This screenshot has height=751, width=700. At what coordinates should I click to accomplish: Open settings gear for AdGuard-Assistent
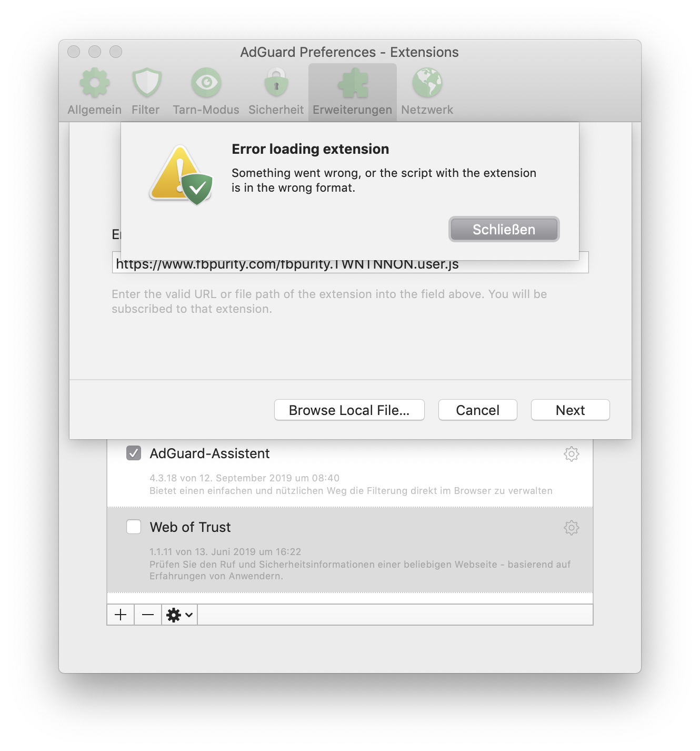(571, 454)
